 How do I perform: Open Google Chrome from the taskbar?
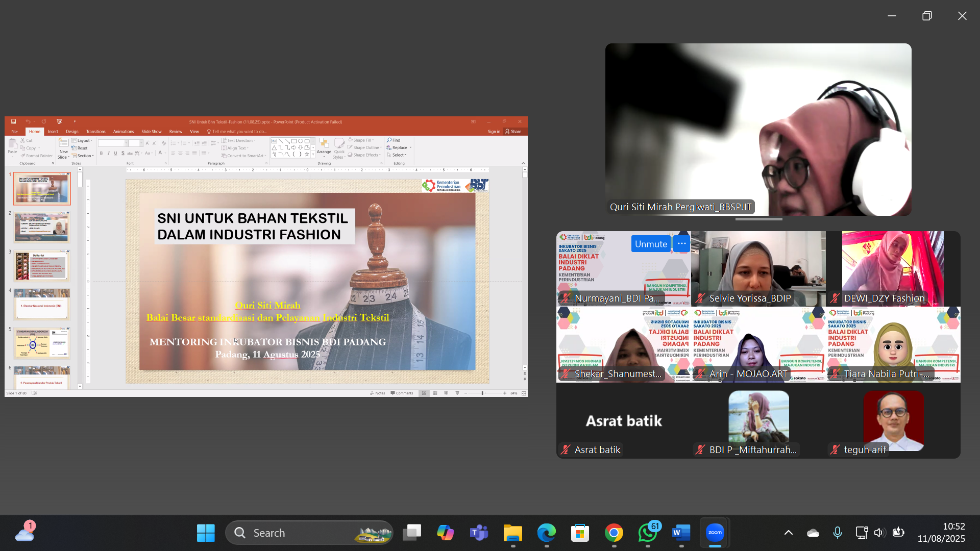pos(614,533)
